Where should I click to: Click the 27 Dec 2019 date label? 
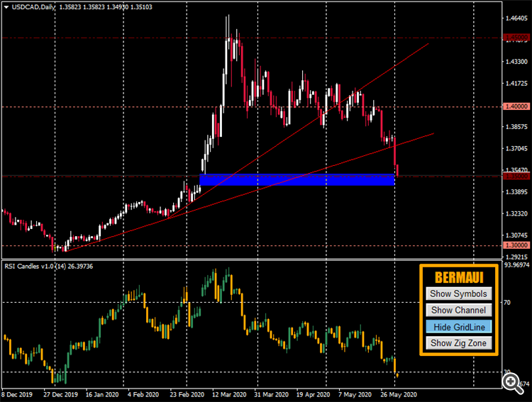tap(61, 394)
